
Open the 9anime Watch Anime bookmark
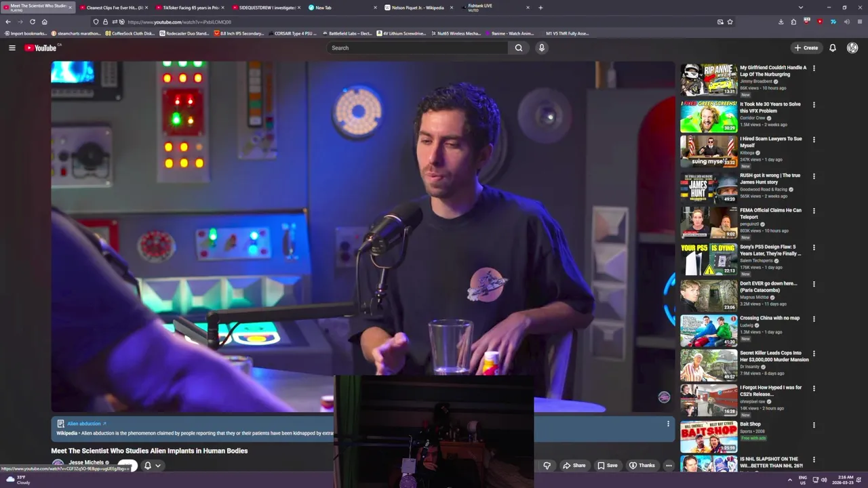509,33
